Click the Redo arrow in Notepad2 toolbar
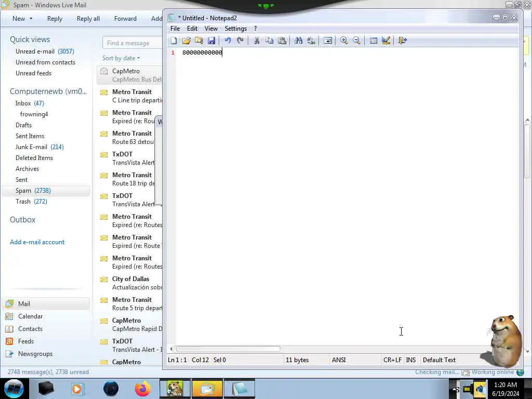532x399 pixels. pyautogui.click(x=240, y=41)
